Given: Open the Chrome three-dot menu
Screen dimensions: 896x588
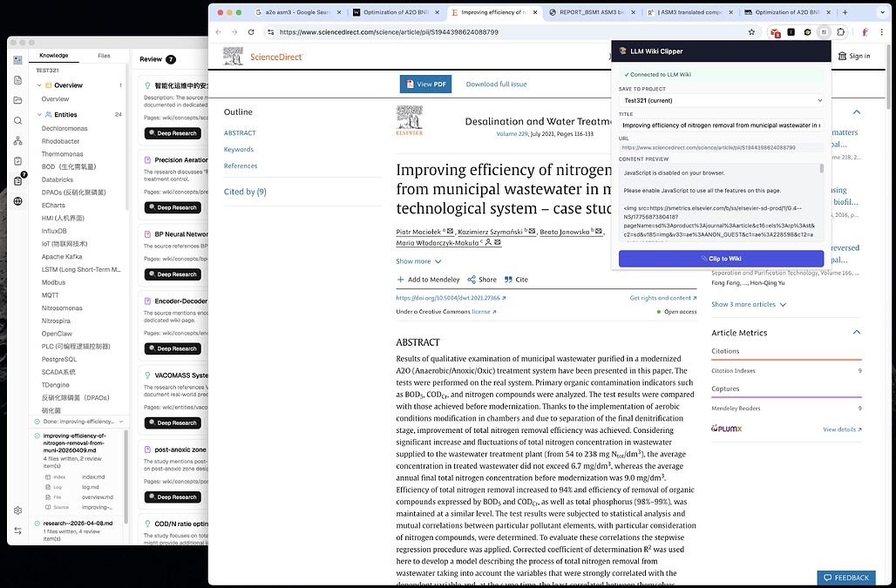Looking at the screenshot, I should point(882,32).
